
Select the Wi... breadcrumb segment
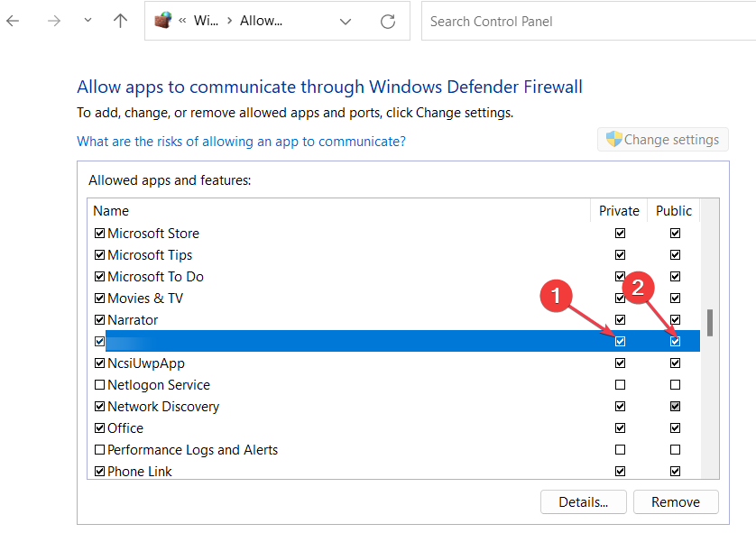coord(206,21)
